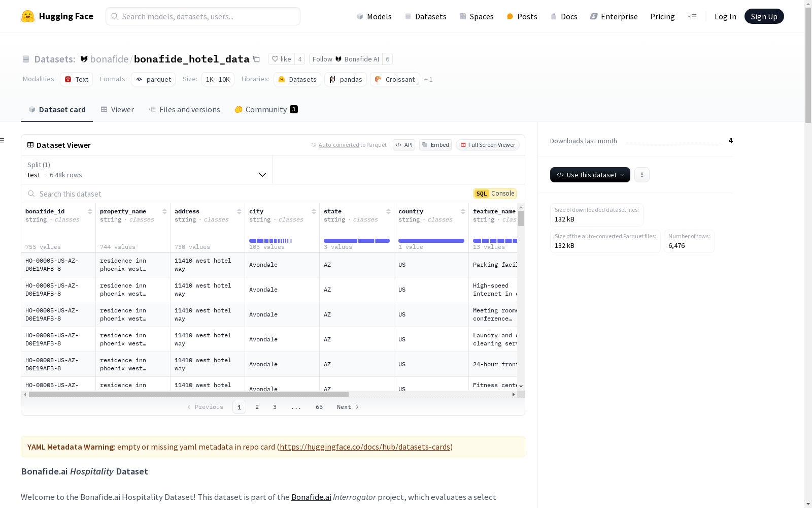Toggle the left sidebar outline icon
This screenshot has width=812, height=508.
2,140
